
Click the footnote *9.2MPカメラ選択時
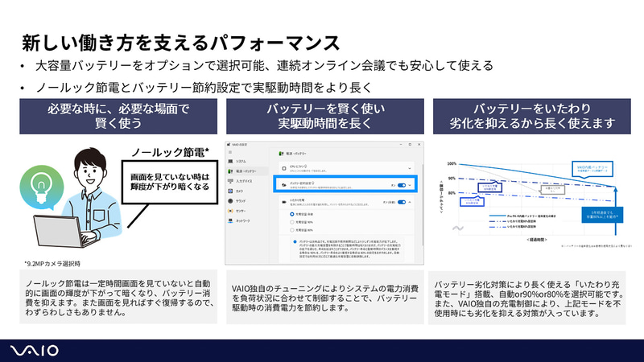pos(52,264)
